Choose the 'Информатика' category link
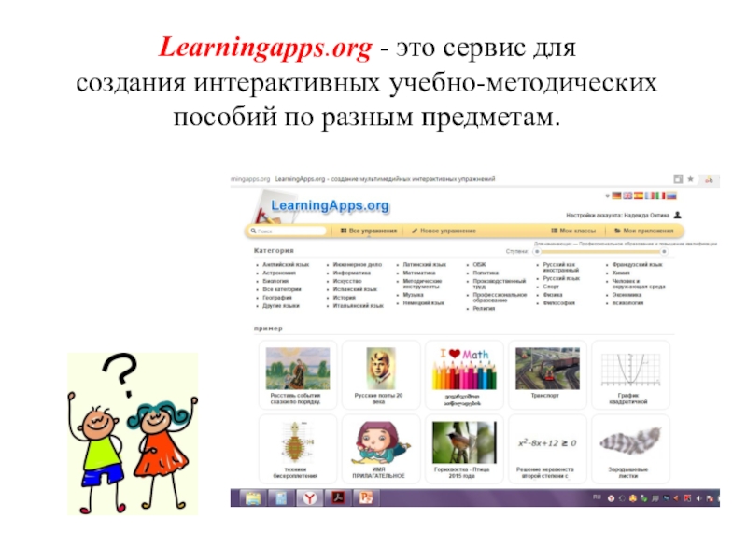This screenshot has width=747, height=560. (352, 273)
